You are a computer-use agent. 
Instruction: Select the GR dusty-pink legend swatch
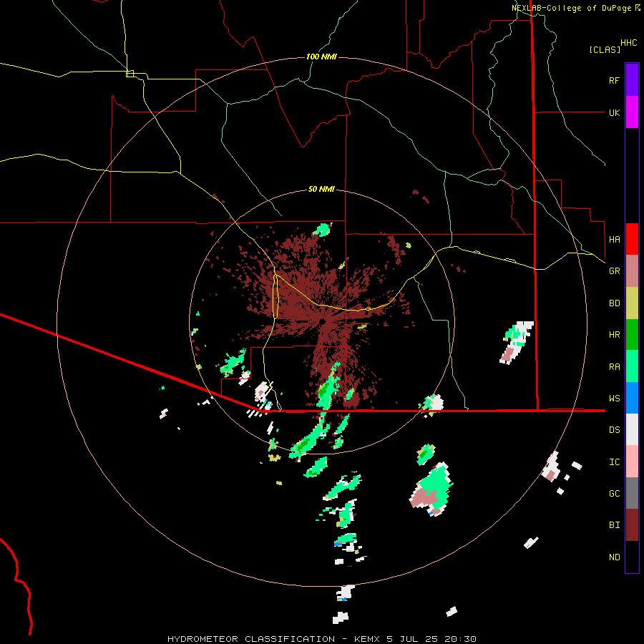coord(632,271)
